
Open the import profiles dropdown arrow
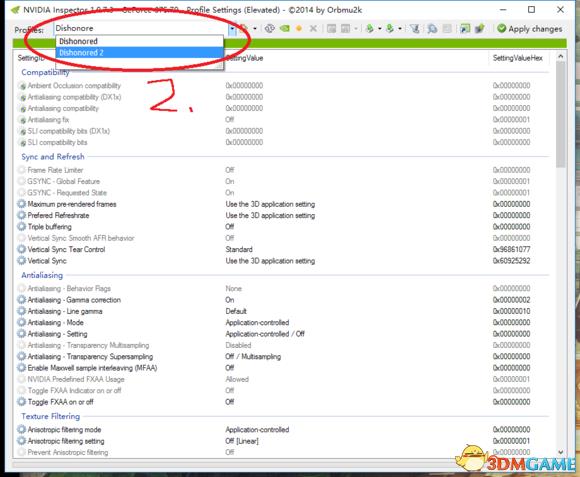click(400, 28)
